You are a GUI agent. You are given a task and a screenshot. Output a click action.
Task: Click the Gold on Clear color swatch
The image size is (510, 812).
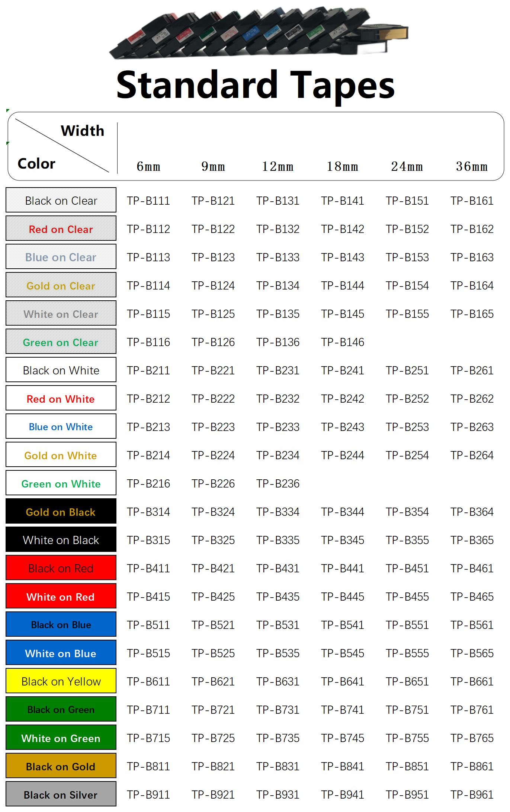click(x=61, y=285)
